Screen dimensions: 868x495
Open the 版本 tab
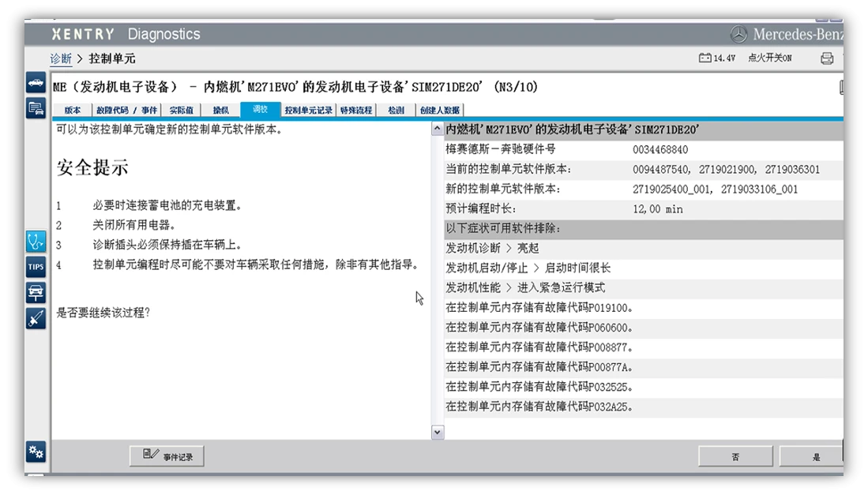coord(73,110)
